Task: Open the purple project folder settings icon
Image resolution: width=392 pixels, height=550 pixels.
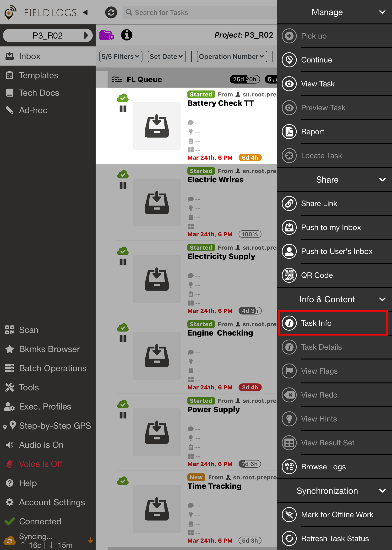Action: (x=107, y=35)
